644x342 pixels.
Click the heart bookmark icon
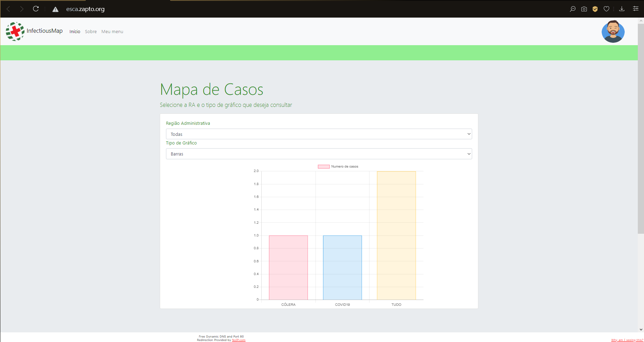606,9
